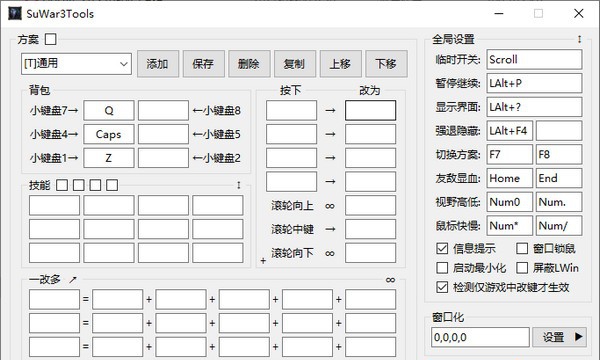Click the arrow icon next to 一改多
Image resolution: width=600 pixels, height=360 pixels.
[73, 280]
